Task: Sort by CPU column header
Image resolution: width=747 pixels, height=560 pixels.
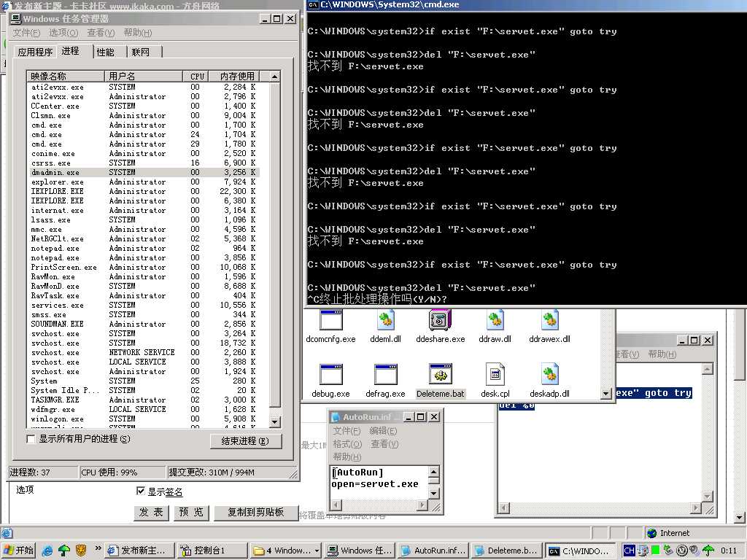Action: pos(197,76)
